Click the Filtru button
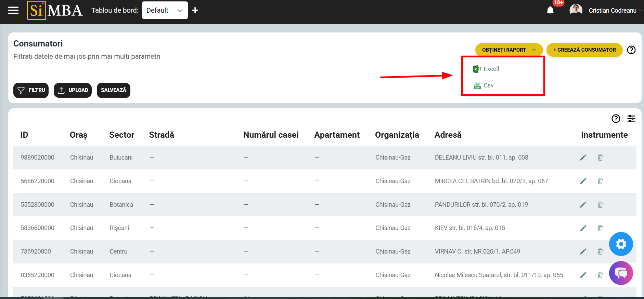The image size is (644, 299). tap(31, 90)
